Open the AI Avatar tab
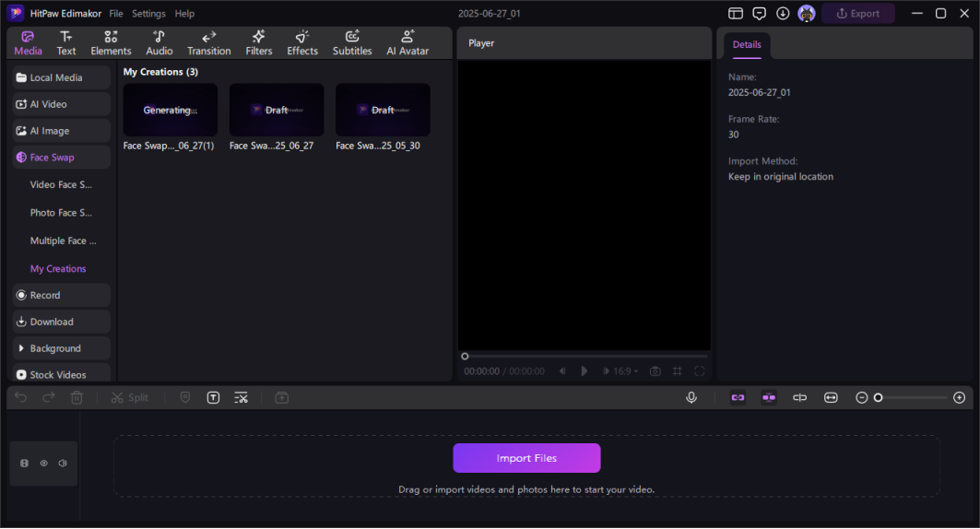This screenshot has height=529, width=980. point(407,43)
